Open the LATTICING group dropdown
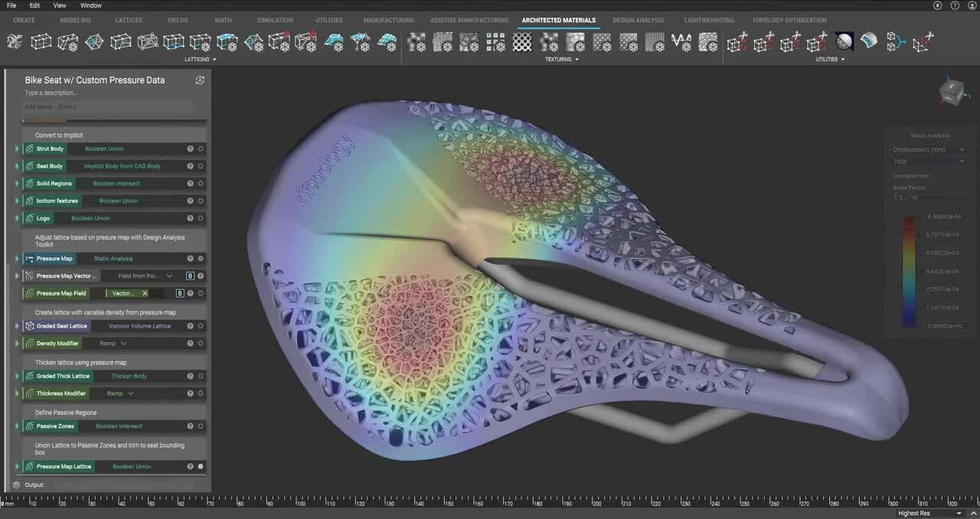980x519 pixels. pos(201,59)
